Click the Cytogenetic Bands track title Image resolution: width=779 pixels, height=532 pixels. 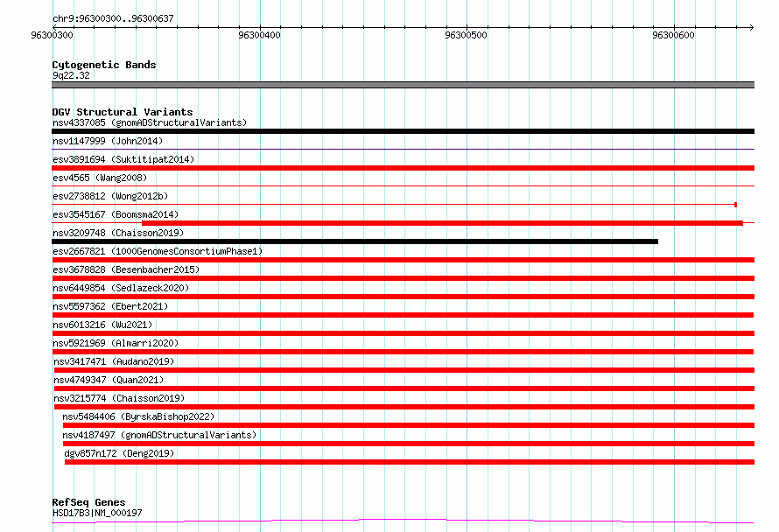pyautogui.click(x=104, y=65)
